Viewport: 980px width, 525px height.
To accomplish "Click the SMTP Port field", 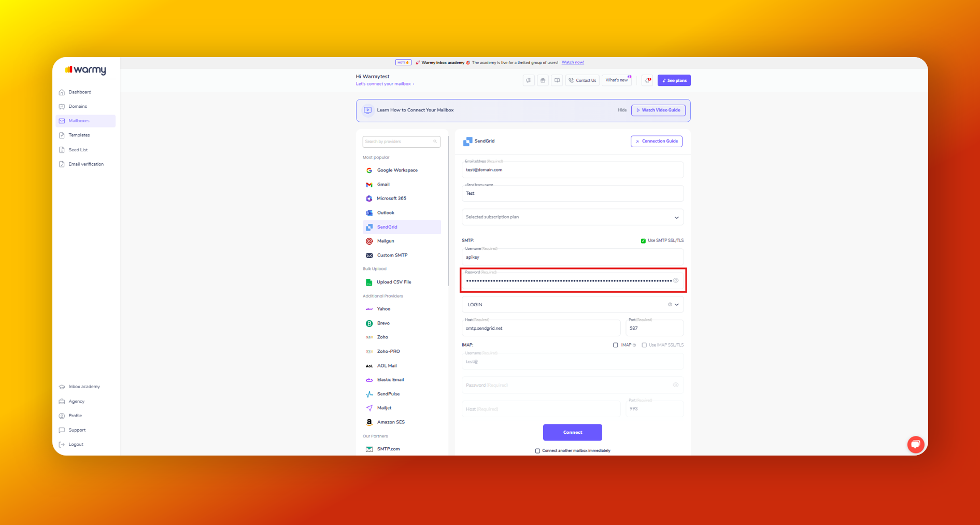I will 655,328.
